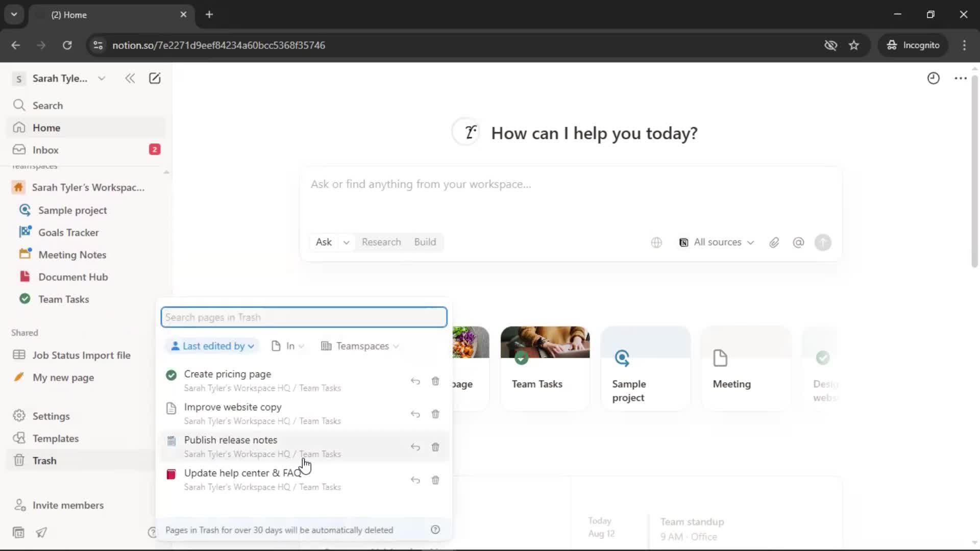Switch to Research mode
The height and width of the screenshot is (551, 980).
coord(381,242)
